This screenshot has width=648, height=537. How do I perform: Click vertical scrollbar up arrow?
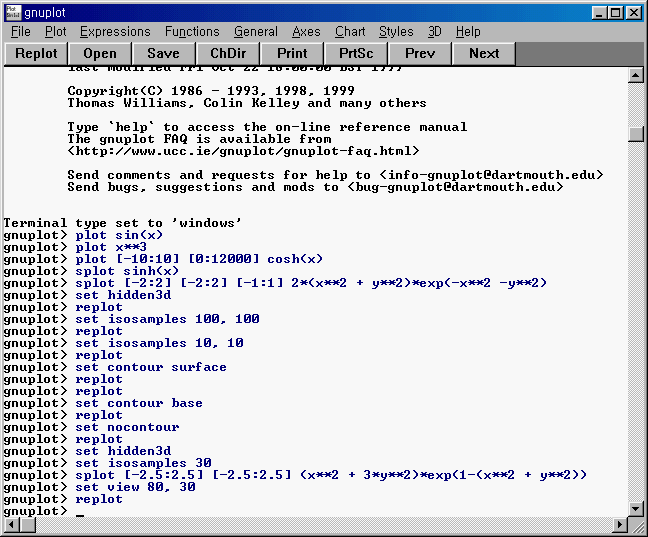coord(636,75)
